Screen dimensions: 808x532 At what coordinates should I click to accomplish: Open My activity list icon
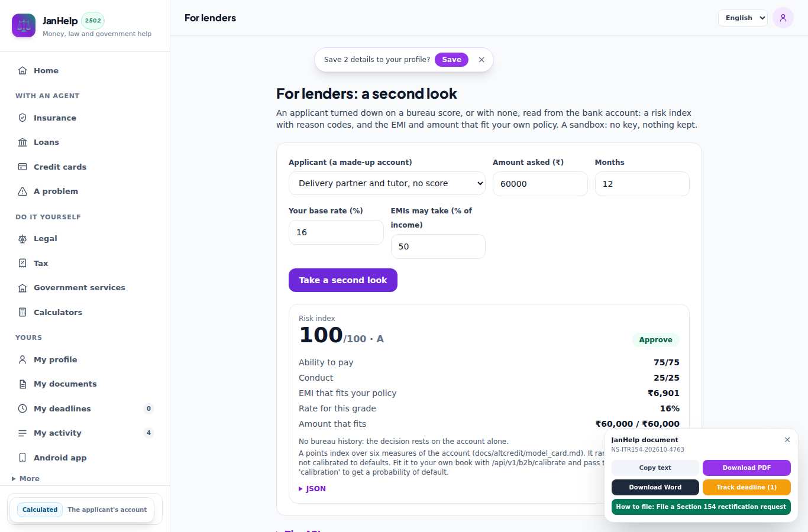[x=22, y=433]
